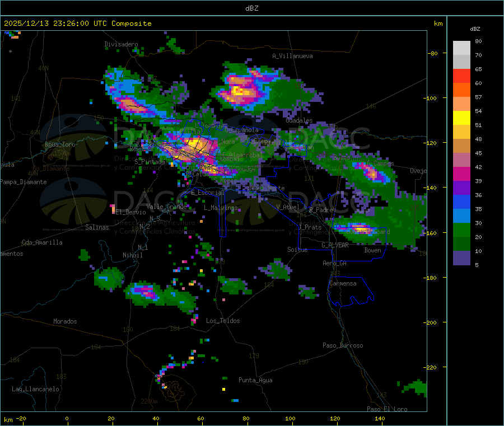Click the 140 tick on the bottom axis
This screenshot has height=426, width=504.
pos(380,418)
